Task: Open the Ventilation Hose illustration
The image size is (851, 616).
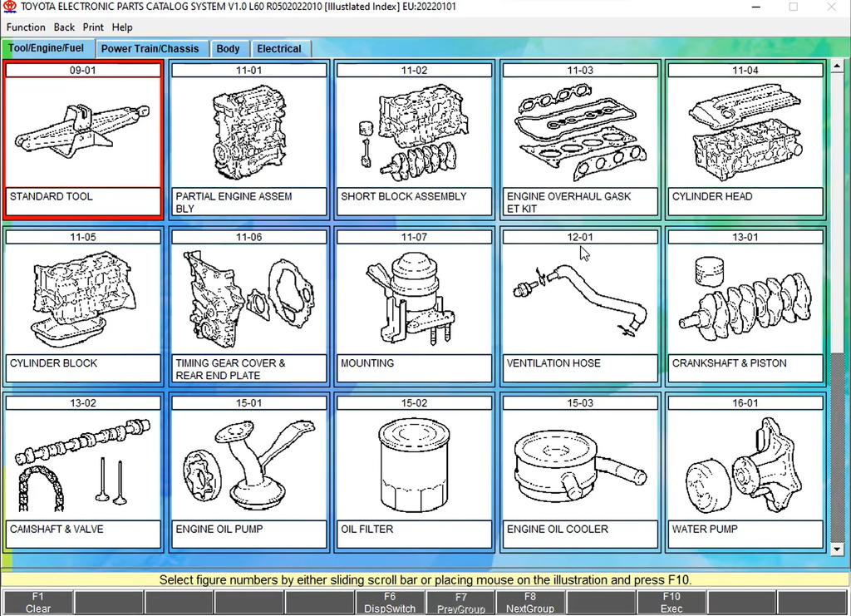Action: (x=579, y=298)
